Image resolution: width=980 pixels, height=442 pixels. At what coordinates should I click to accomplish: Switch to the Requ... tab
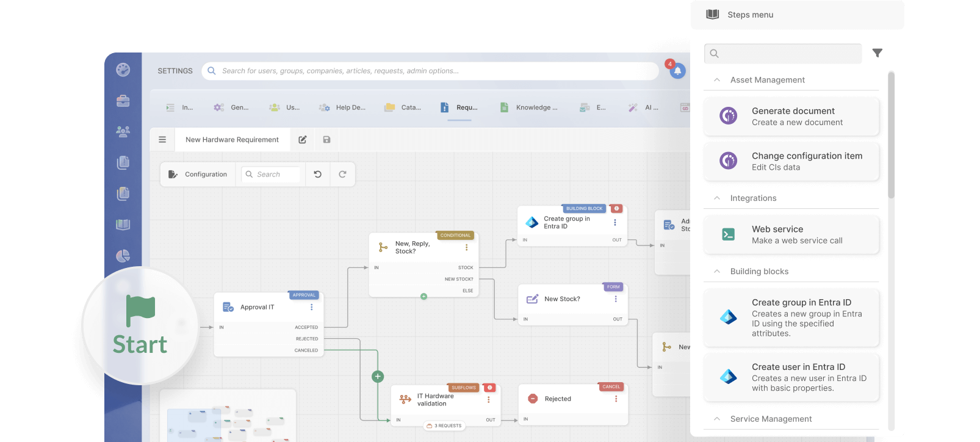pos(459,107)
